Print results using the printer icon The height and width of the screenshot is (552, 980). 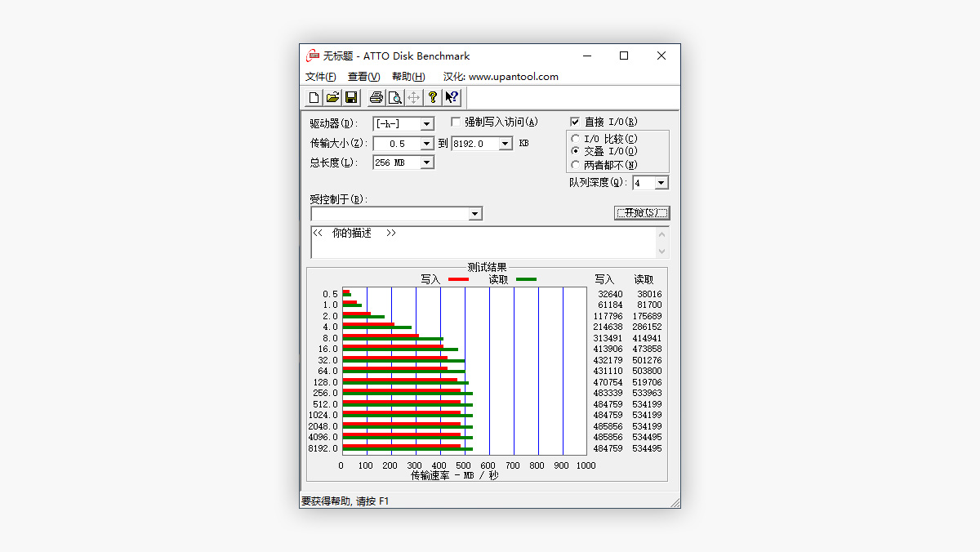[376, 98]
